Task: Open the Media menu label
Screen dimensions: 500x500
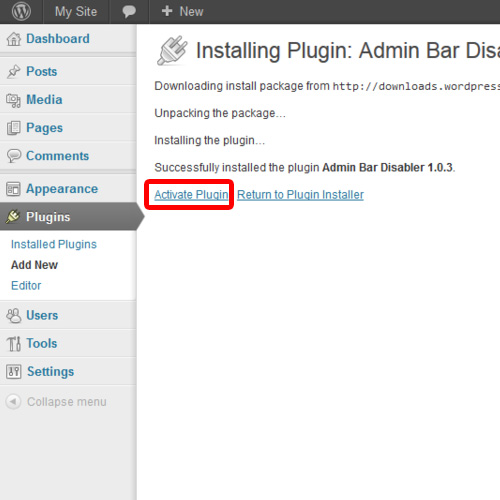Action: [44, 100]
